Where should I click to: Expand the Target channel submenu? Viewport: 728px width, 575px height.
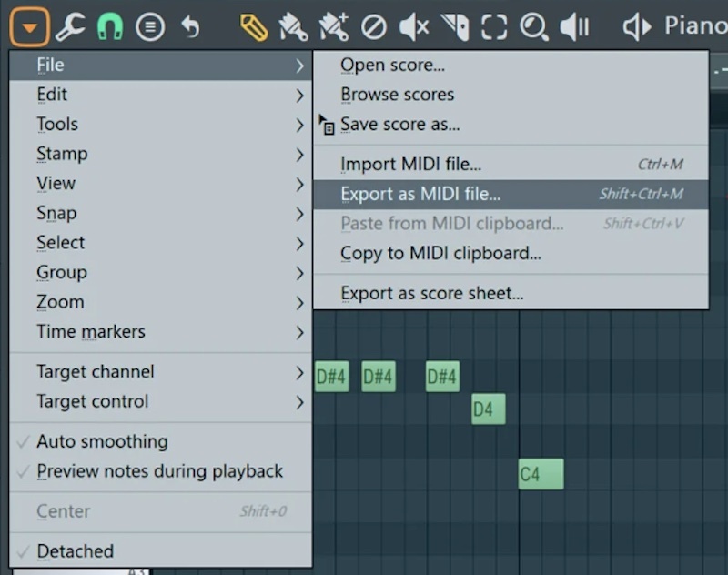(x=96, y=372)
